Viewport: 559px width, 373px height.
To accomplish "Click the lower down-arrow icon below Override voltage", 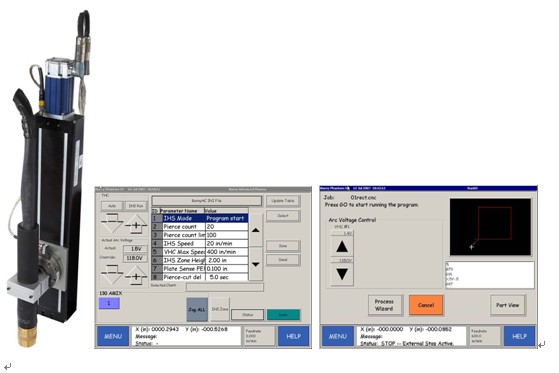I will [x=112, y=275].
